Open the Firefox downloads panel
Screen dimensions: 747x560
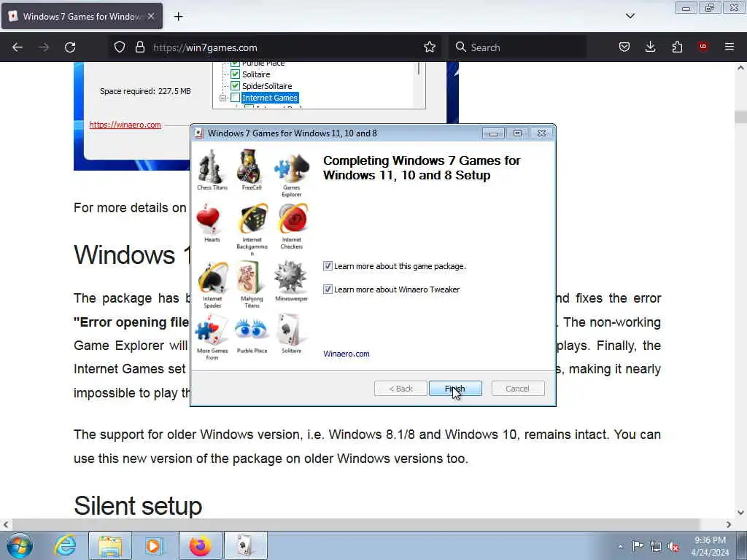tap(650, 47)
